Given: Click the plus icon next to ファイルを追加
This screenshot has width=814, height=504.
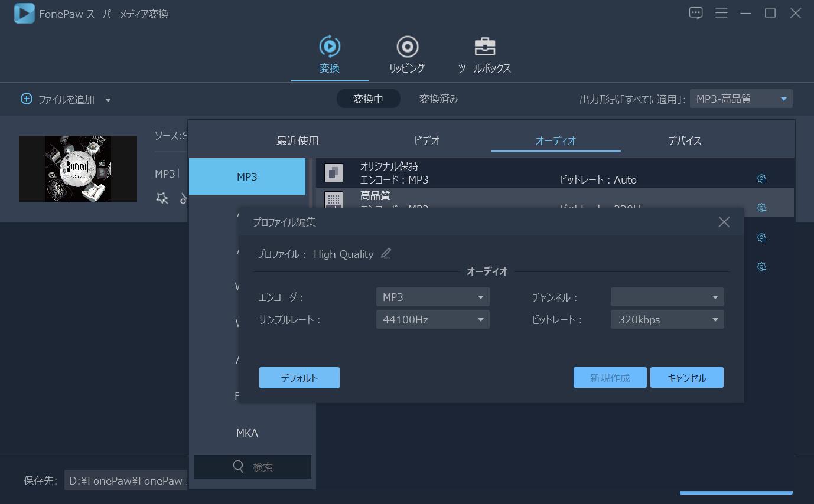Looking at the screenshot, I should [x=26, y=99].
